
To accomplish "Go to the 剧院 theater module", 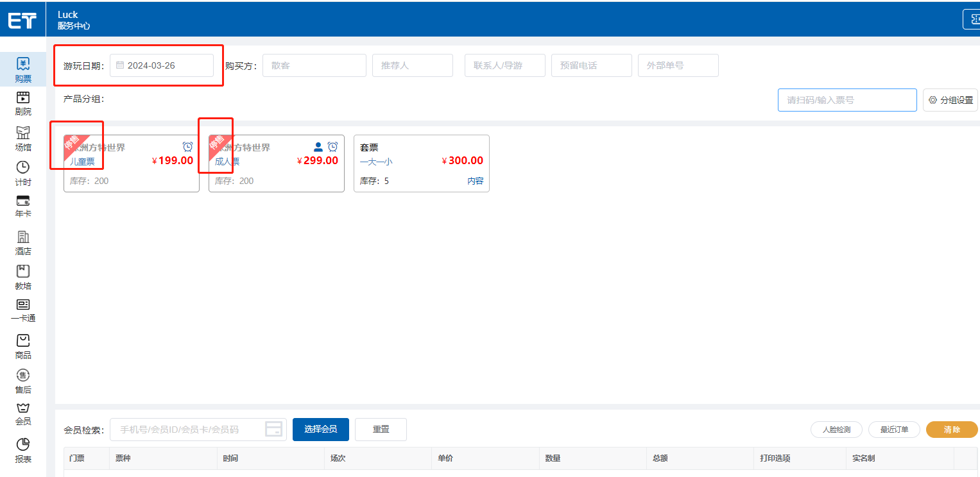I will pyautogui.click(x=23, y=98).
